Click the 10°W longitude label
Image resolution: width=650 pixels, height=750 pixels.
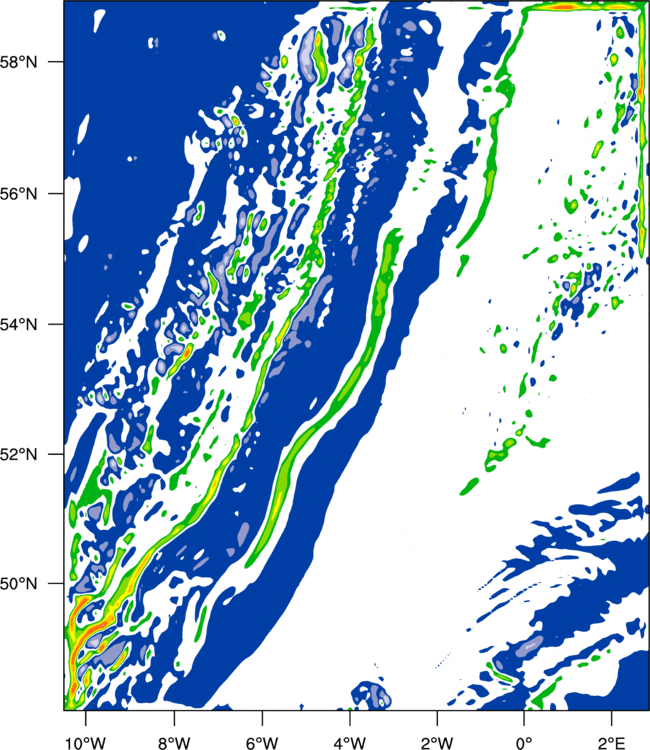coord(86,742)
